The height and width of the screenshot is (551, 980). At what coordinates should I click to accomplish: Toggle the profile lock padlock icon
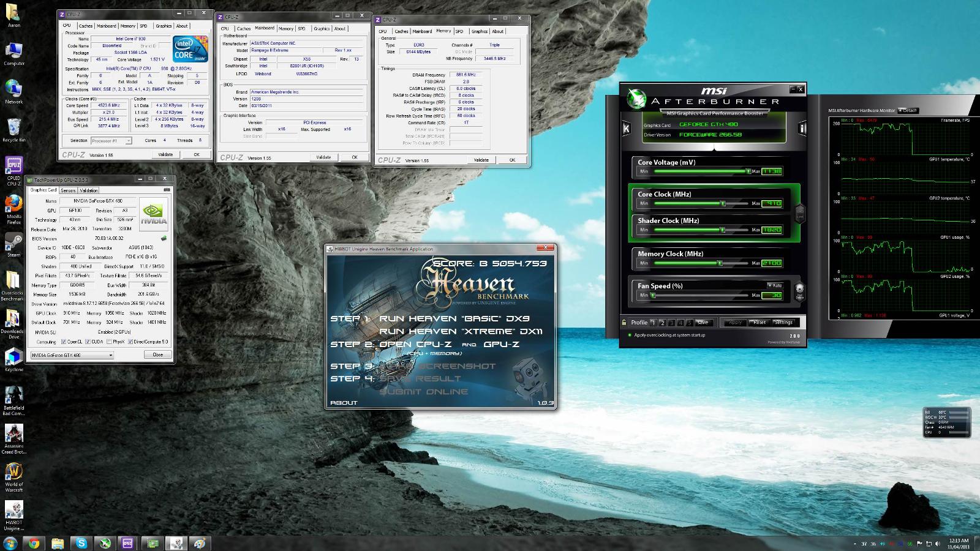pos(624,323)
